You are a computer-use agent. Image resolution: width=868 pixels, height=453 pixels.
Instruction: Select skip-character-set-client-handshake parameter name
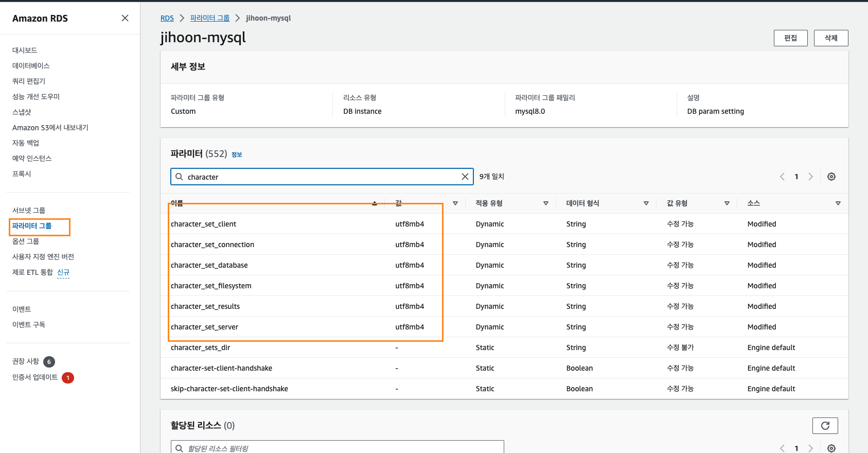229,389
